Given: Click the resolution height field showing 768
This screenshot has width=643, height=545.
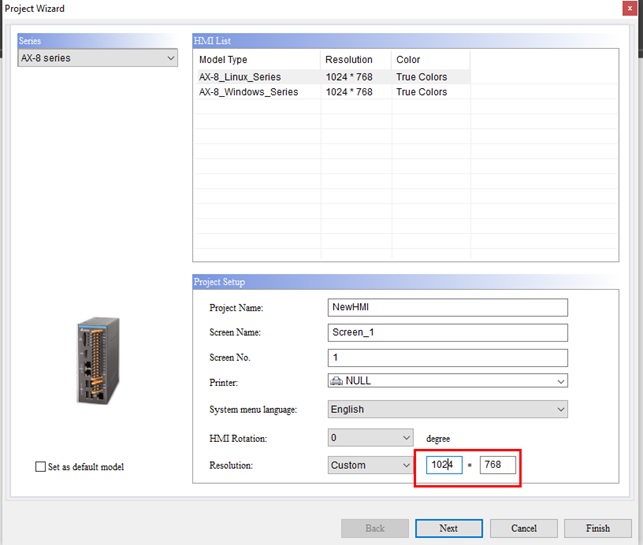Looking at the screenshot, I should pos(497,465).
